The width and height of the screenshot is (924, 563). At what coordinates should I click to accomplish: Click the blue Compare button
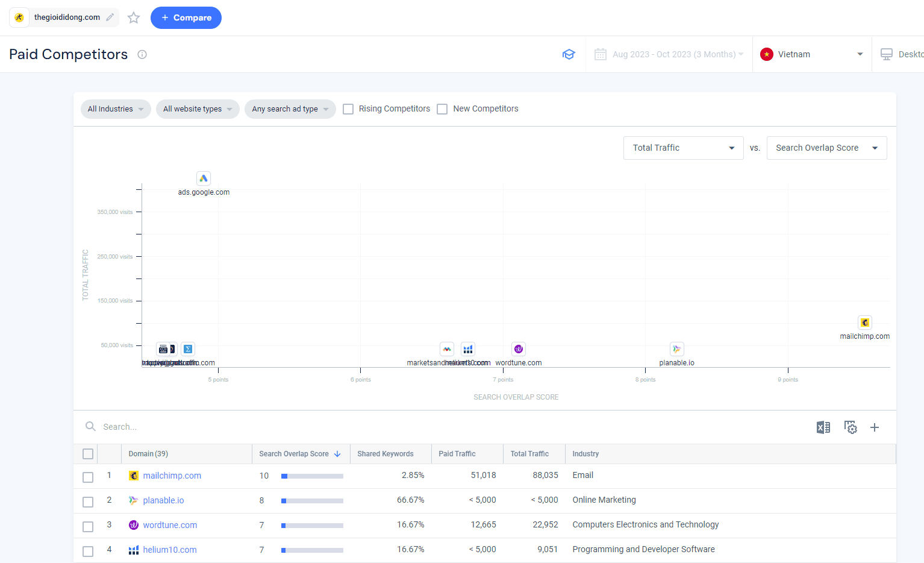tap(186, 17)
